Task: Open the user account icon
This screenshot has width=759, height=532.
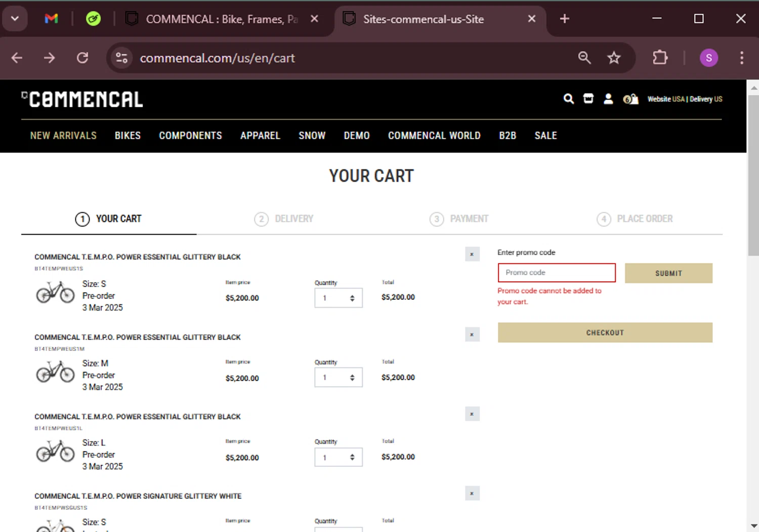Action: coord(608,99)
